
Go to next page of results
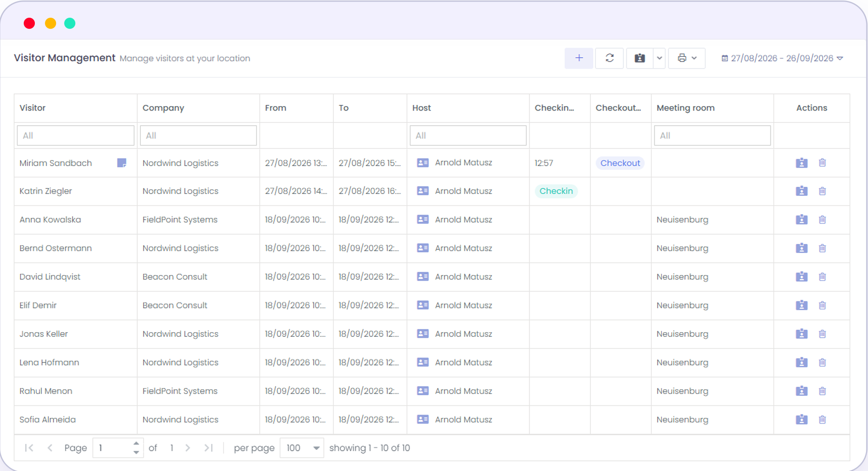coord(188,448)
